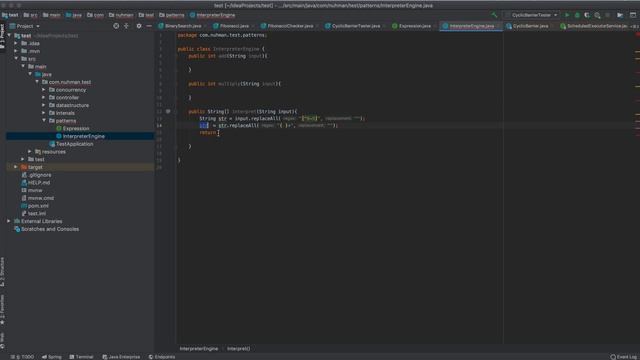Toggle the Project side tool button
Screen dimensions: 640x360
pyautogui.click(x=2, y=37)
